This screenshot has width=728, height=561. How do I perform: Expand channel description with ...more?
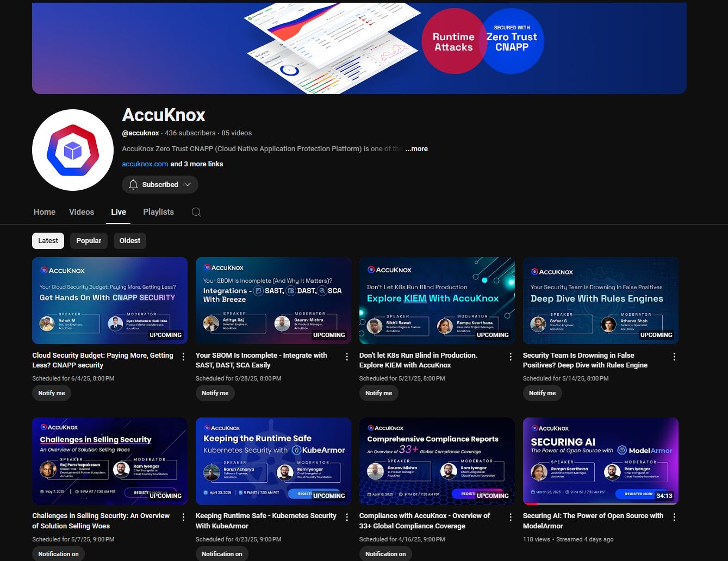[416, 149]
